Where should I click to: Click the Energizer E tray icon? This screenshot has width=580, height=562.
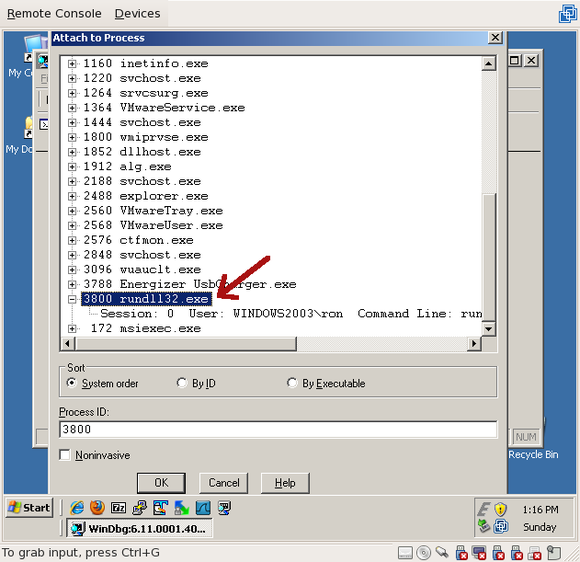(484, 509)
